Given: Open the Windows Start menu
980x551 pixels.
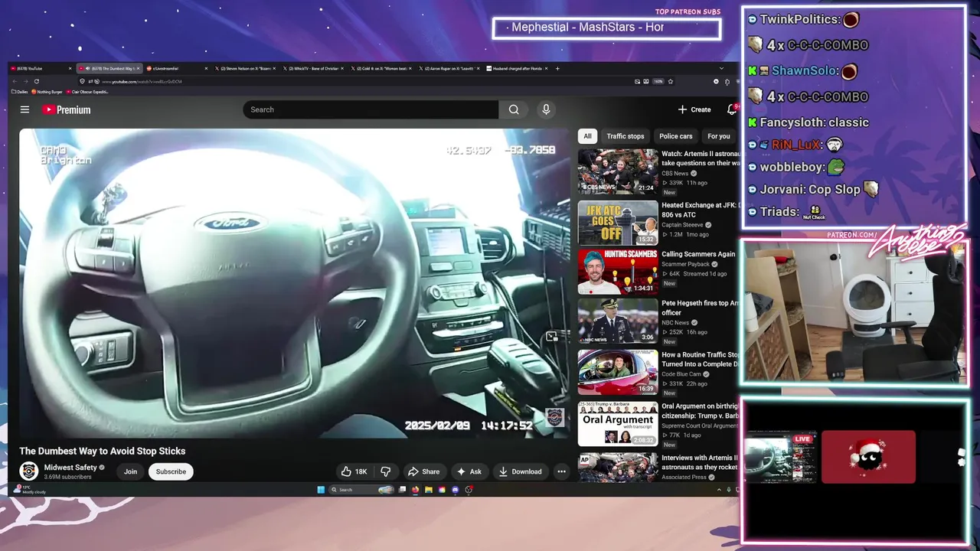Looking at the screenshot, I should click(321, 490).
